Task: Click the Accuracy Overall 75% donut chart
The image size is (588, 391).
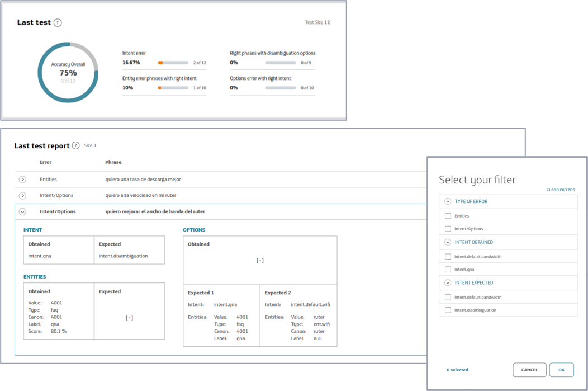Action: pos(68,72)
